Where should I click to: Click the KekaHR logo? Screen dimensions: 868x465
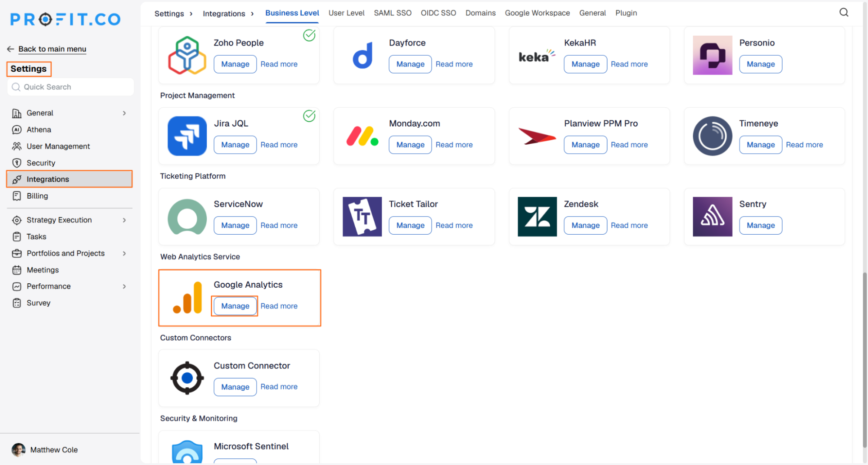(537, 56)
